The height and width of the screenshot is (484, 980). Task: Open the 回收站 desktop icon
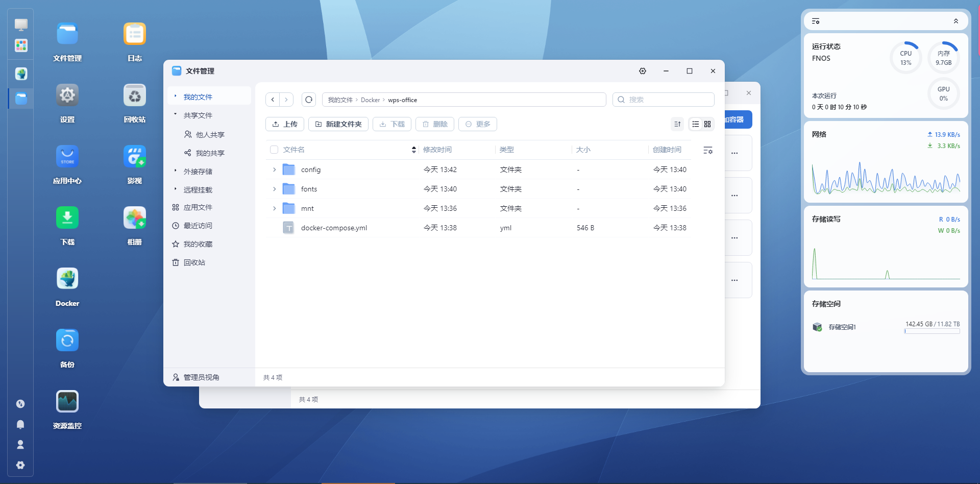point(135,95)
